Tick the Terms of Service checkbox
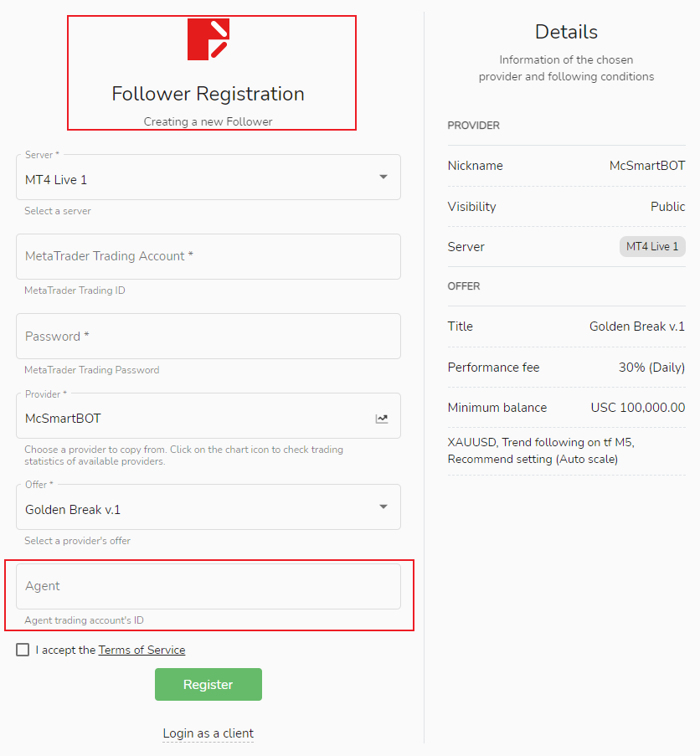This screenshot has width=700, height=756. pyautogui.click(x=23, y=650)
